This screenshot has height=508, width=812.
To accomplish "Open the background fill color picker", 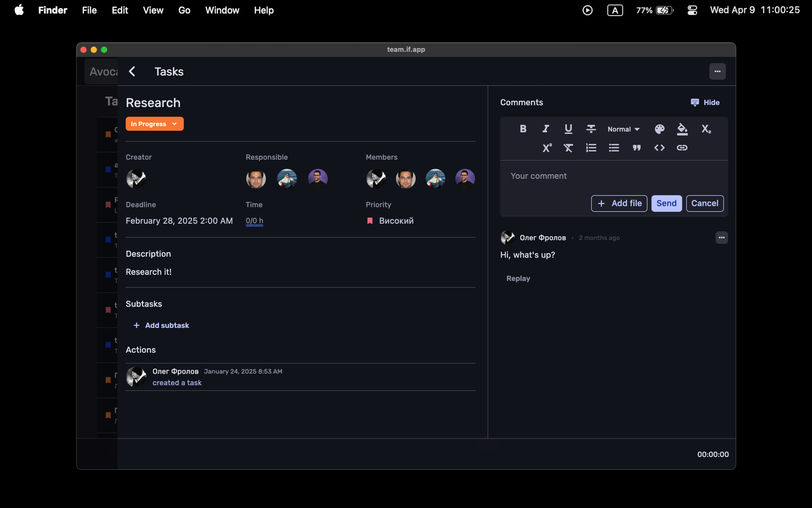I will pos(682,129).
